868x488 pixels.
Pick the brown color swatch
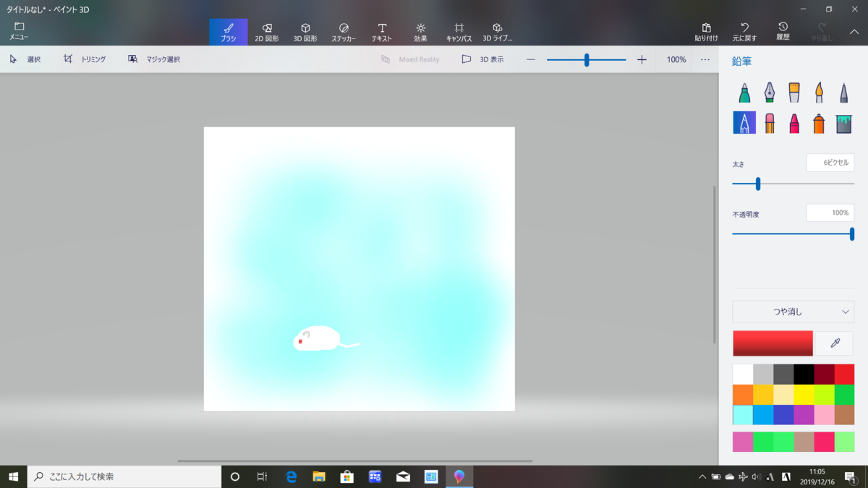coord(844,414)
